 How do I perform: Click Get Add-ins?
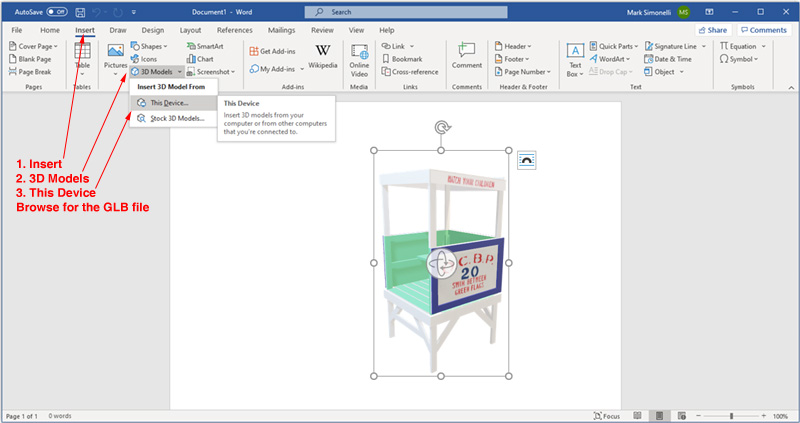coord(272,51)
